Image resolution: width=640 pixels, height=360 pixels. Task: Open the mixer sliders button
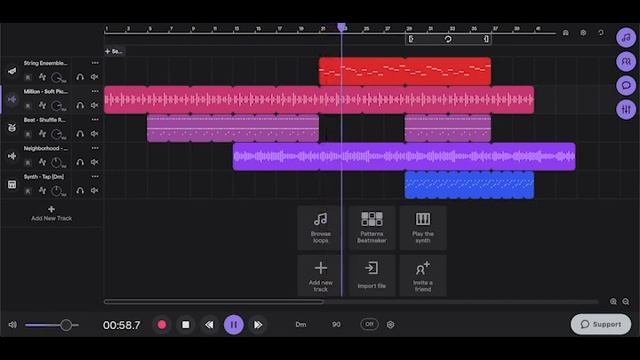[626, 109]
